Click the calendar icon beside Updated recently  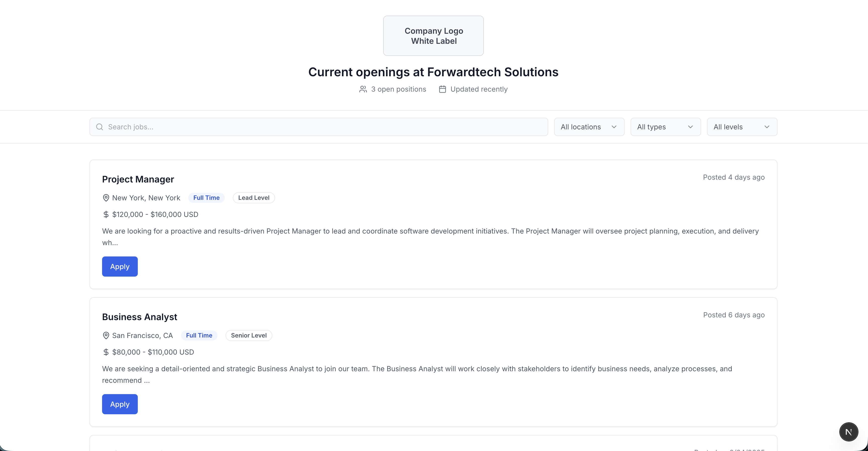(443, 89)
